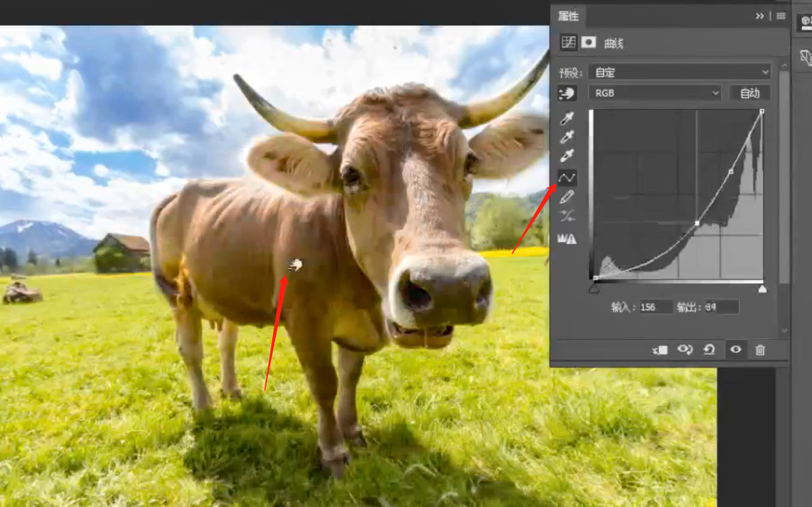Open the properties panel flyout menu
Screen dimensions: 812x507
[x=781, y=16]
